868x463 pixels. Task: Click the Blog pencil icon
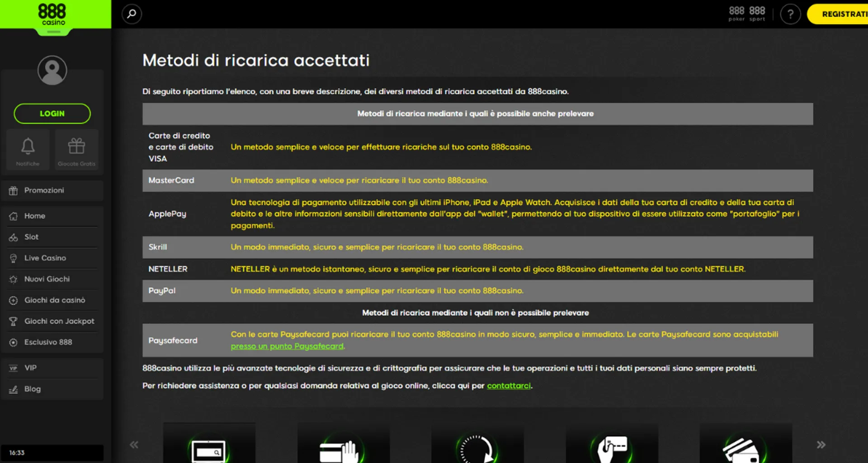[x=13, y=389]
